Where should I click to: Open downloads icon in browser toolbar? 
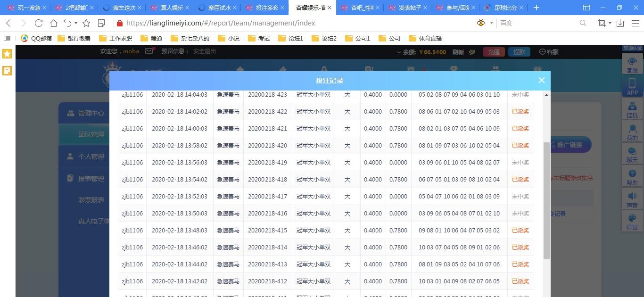pyautogui.click(x=620, y=23)
